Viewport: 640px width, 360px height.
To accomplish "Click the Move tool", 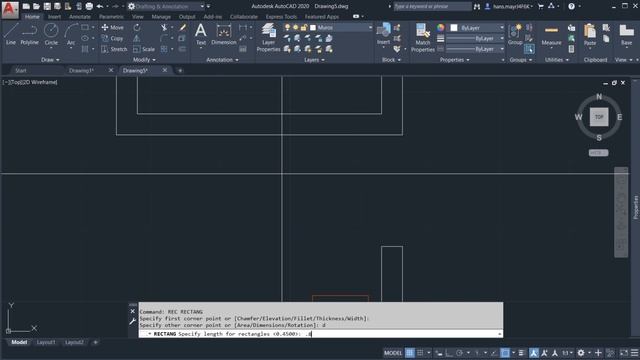I will (112, 27).
